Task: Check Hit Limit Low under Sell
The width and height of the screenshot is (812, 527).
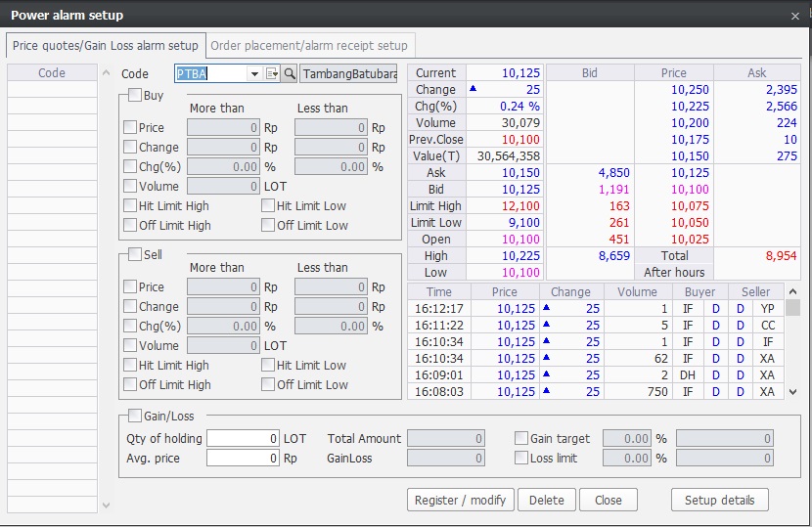Action: 268,365
